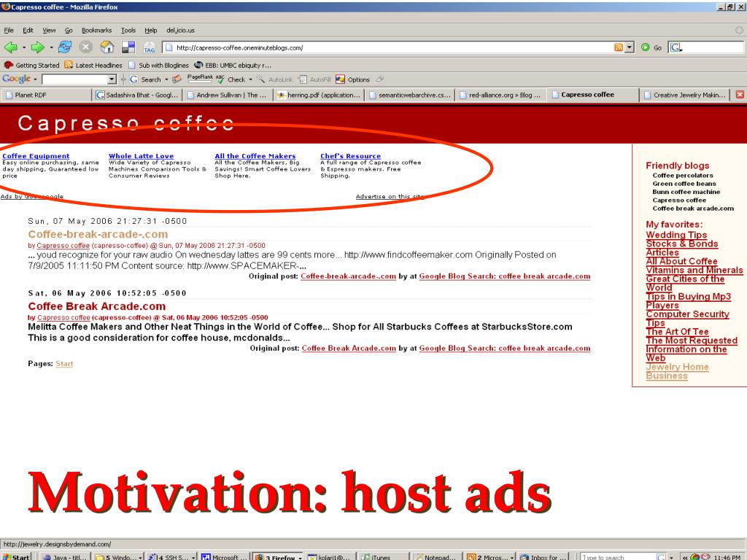Image resolution: width=747 pixels, height=560 pixels.
Task: Switch to the herring.pdf tab
Action: 319,95
